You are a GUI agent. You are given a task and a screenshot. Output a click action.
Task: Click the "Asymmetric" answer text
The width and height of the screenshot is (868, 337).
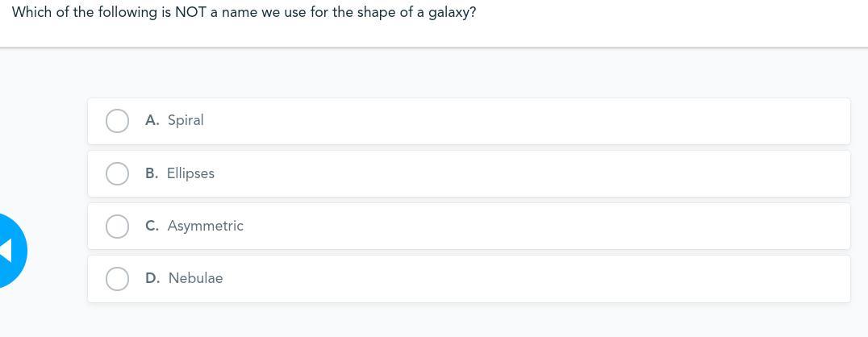click(205, 226)
